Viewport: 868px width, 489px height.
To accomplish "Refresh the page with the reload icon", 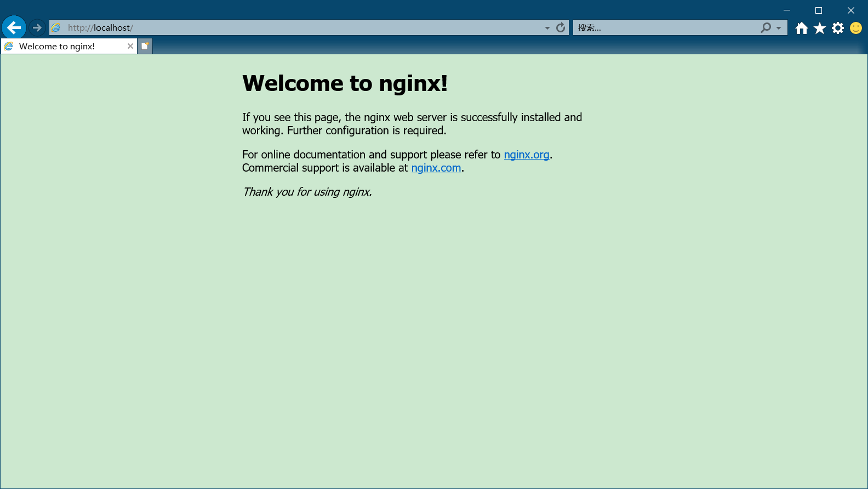I will point(561,27).
